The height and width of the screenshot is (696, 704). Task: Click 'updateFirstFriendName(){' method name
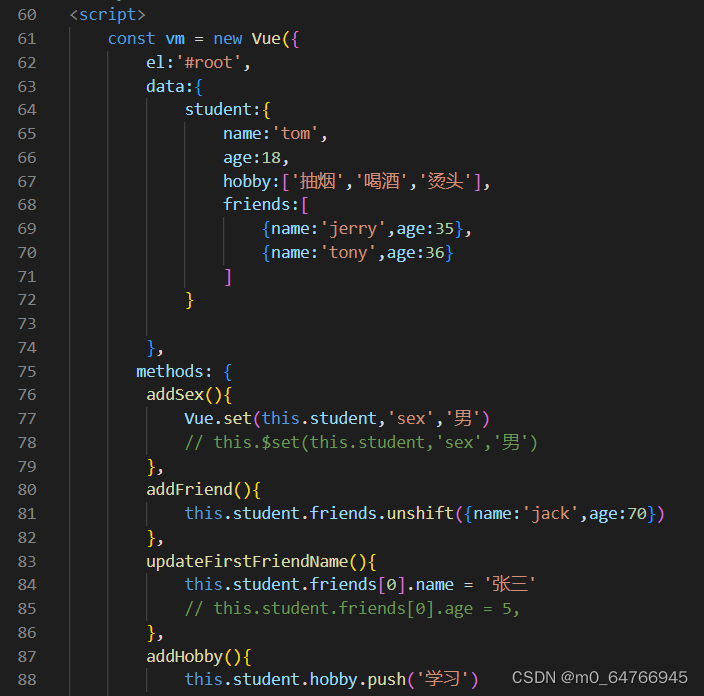(261, 562)
